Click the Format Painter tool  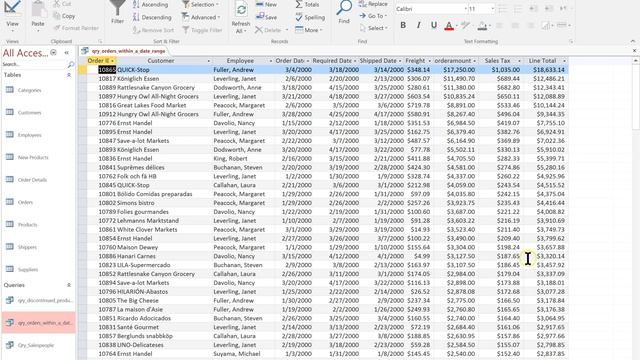coord(76,28)
